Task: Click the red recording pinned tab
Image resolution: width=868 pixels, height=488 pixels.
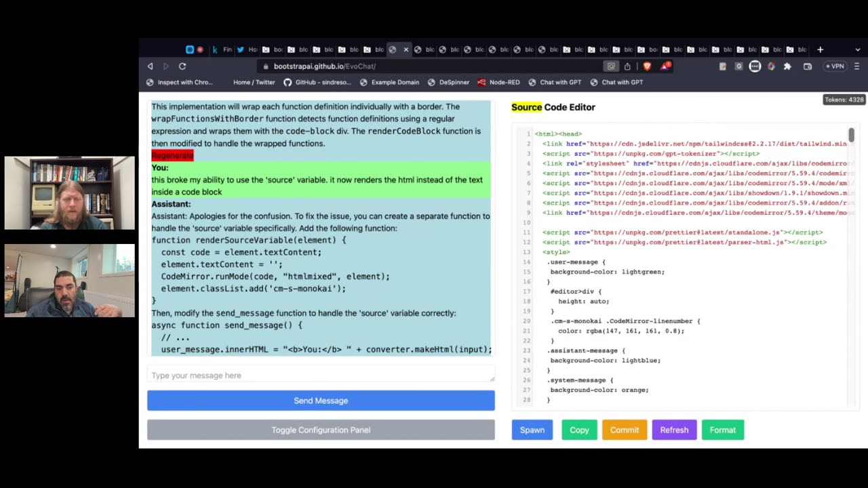Action: (x=200, y=49)
